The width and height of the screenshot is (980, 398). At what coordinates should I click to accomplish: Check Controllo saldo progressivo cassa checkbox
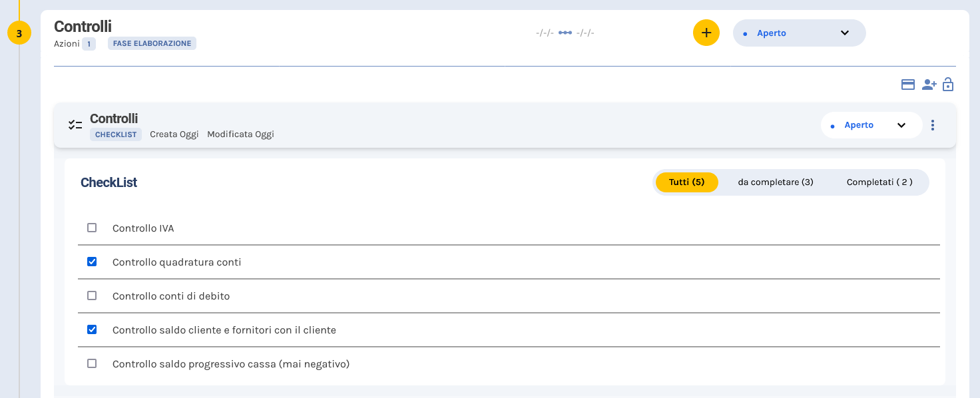pyautogui.click(x=92, y=363)
